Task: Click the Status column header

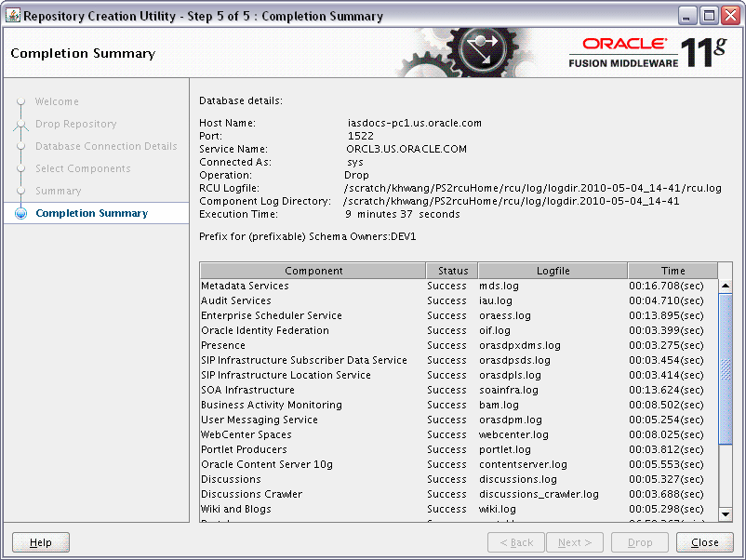Action: point(452,270)
